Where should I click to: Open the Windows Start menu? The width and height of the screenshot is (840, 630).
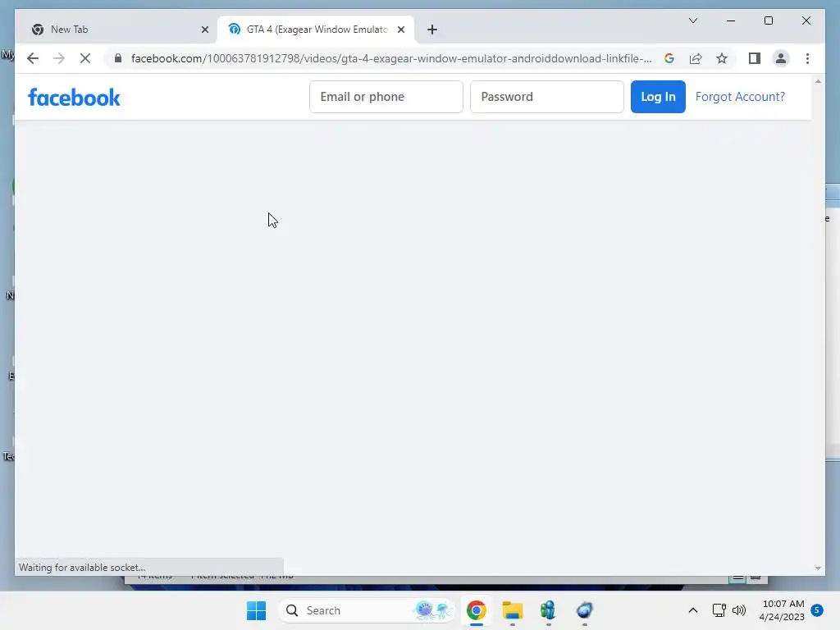coord(256,610)
